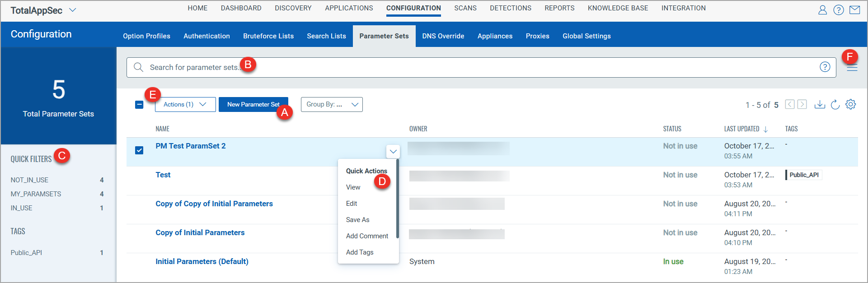The image size is (868, 283).
Task: Click the hamburger menu beside search bar
Action: [x=852, y=68]
